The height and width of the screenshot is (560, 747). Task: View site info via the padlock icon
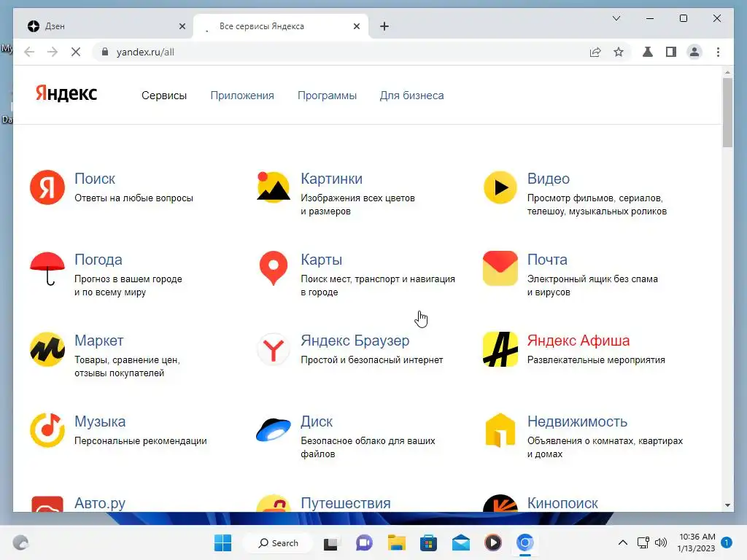pos(105,52)
